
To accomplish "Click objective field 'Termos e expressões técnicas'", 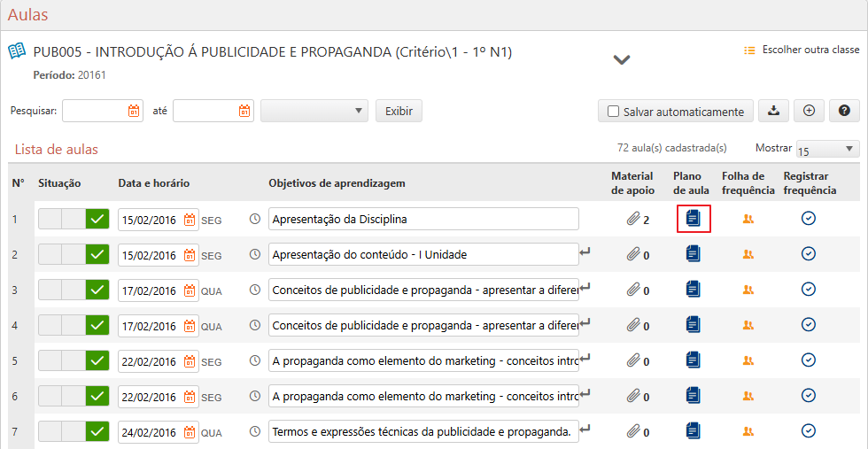I will point(423,430).
